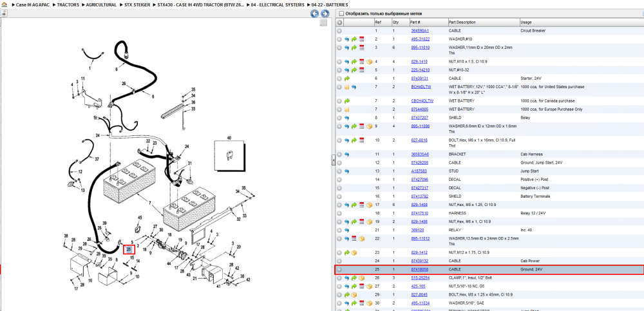Click the red list icon in row 425-105
The height and width of the screenshot is (311, 644).
[362, 287]
